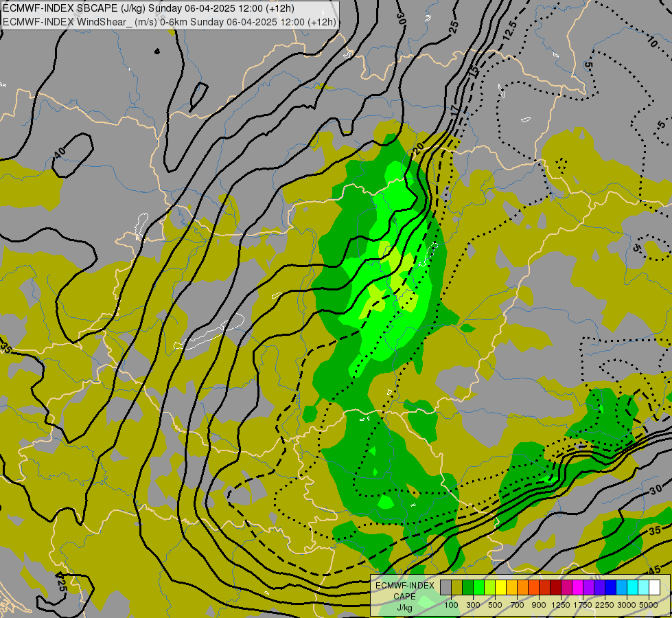Screen dimensions: 672x618
Task: Click the WindShear 0-6km title line
Action: coord(170,22)
